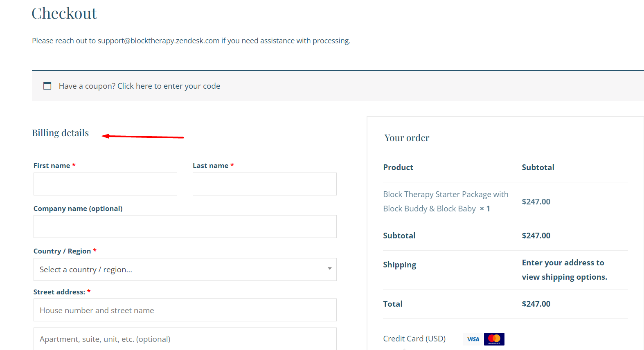This screenshot has height=350, width=644.
Task: Click the "Enter your address to view shipping options" text
Action: point(564,270)
